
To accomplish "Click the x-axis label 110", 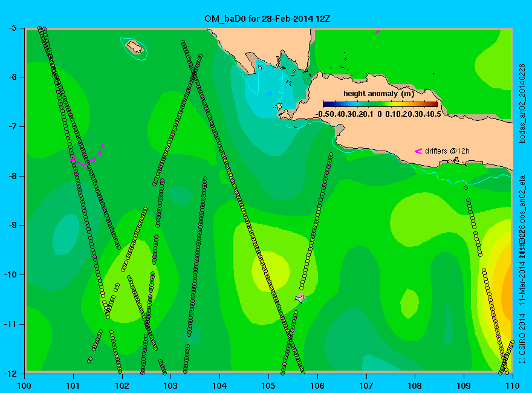I will (512, 386).
